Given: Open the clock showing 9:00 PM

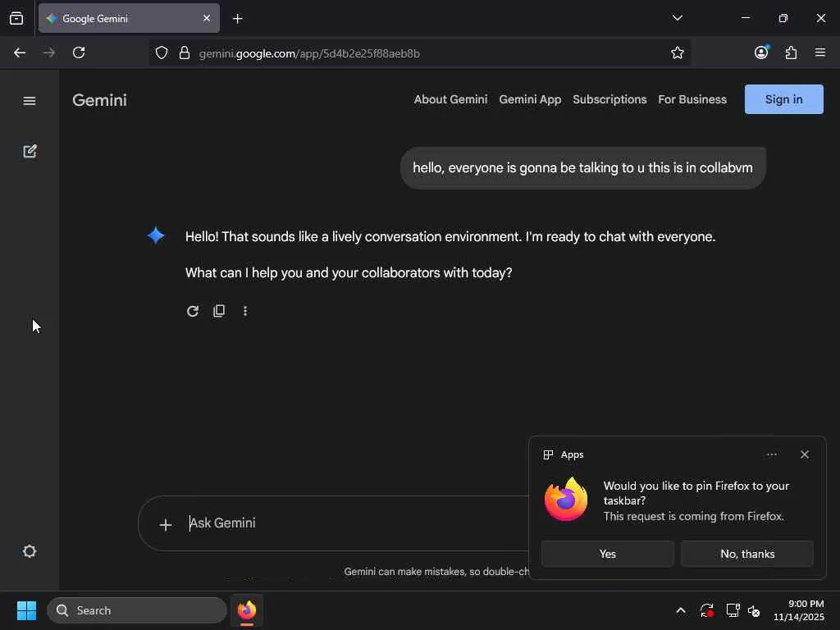Looking at the screenshot, I should 799,610.
